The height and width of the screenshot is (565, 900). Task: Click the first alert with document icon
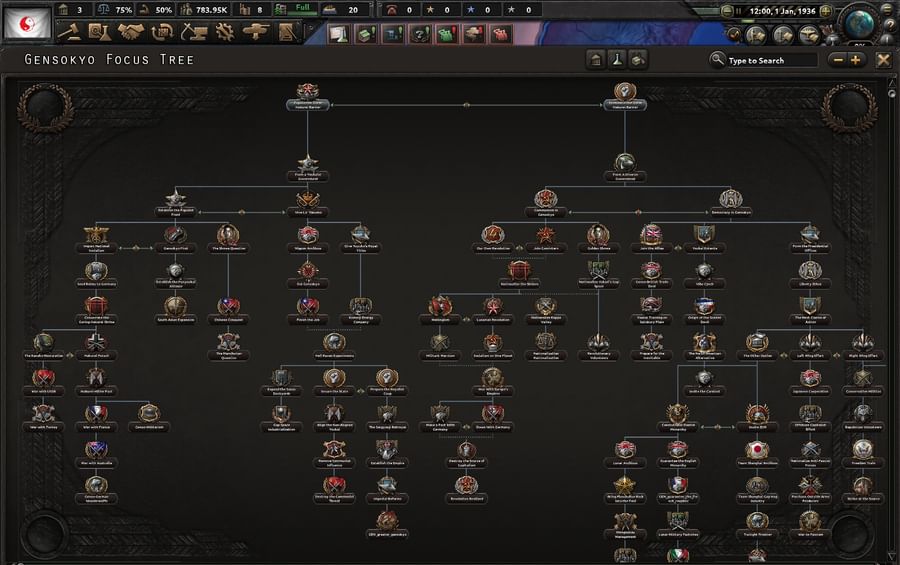[339, 34]
